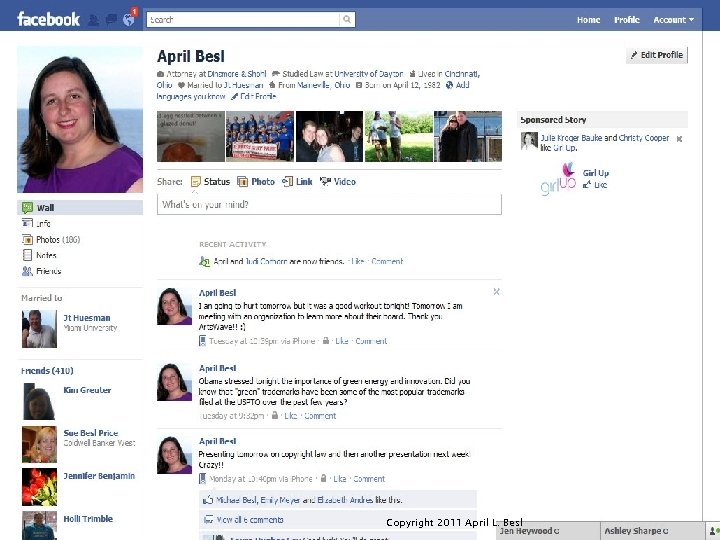The width and height of the screenshot is (720, 540).
Task: Click Judi Cothorn's name in recent activity
Action: pyautogui.click(x=266, y=261)
